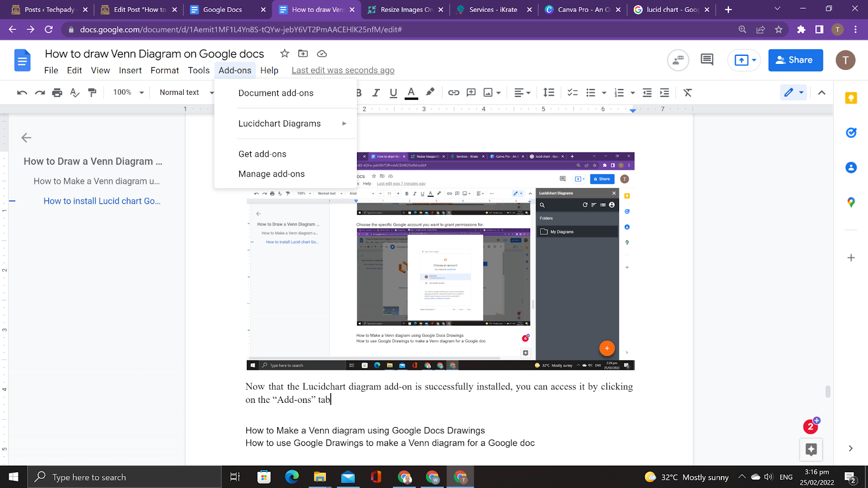Select the Paint format tool

92,93
